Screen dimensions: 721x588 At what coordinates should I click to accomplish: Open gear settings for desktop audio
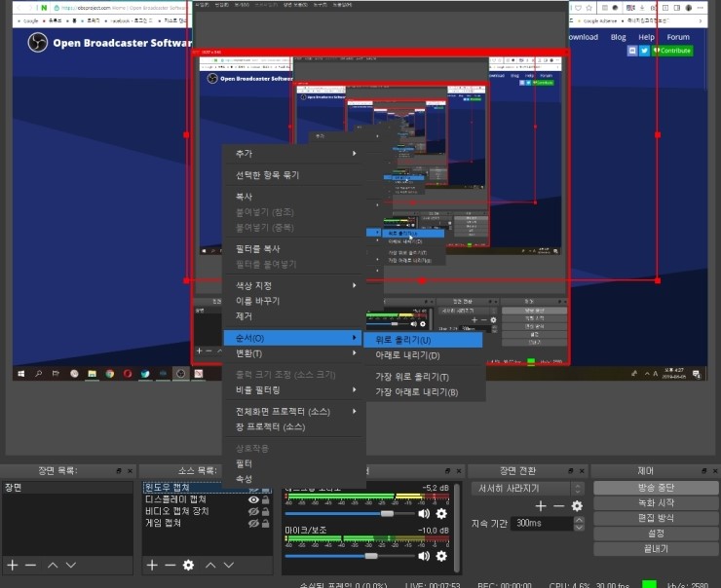click(x=441, y=514)
